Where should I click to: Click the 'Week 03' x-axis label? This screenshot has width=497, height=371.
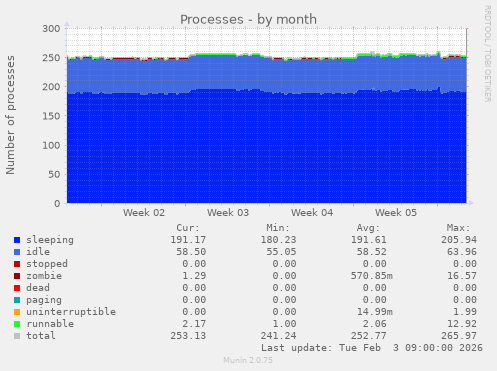click(x=228, y=213)
